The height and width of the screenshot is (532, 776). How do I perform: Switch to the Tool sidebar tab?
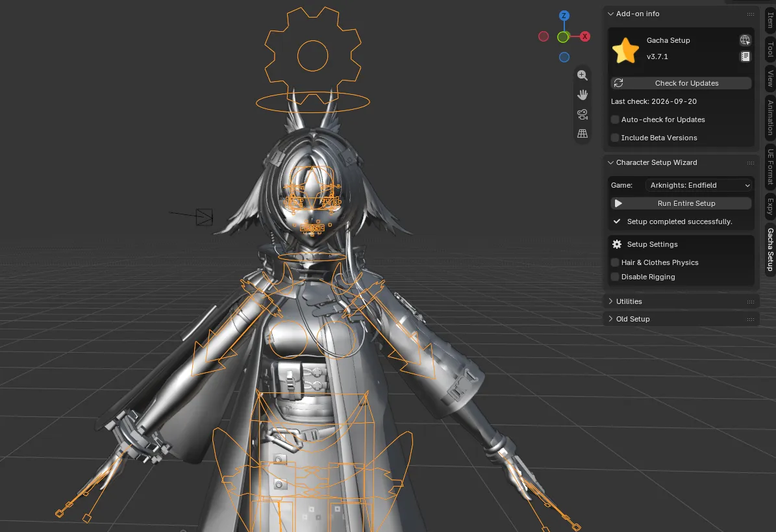[770, 49]
